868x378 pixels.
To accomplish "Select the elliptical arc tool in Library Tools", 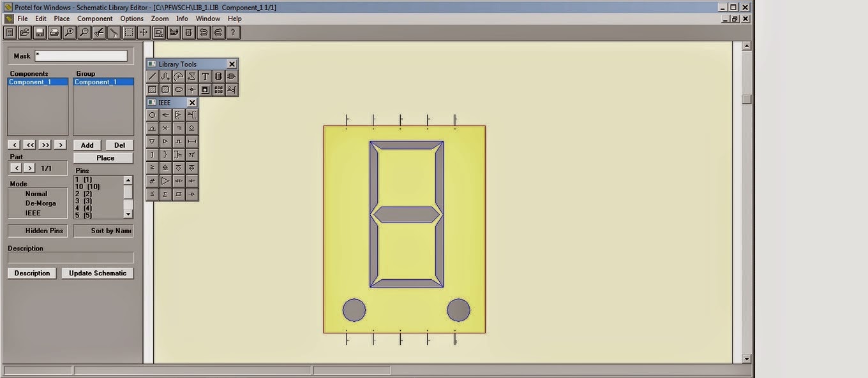I will (x=179, y=76).
